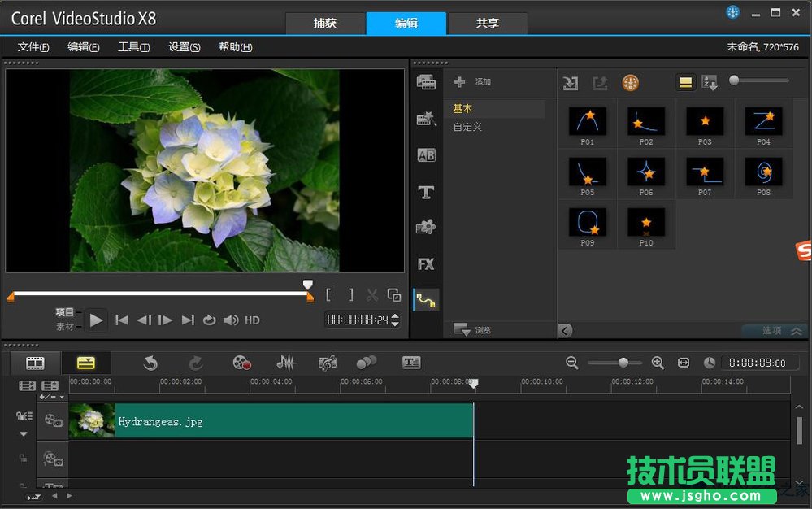Launch the Auto Music tool
This screenshot has width=812, height=509.
[x=328, y=363]
